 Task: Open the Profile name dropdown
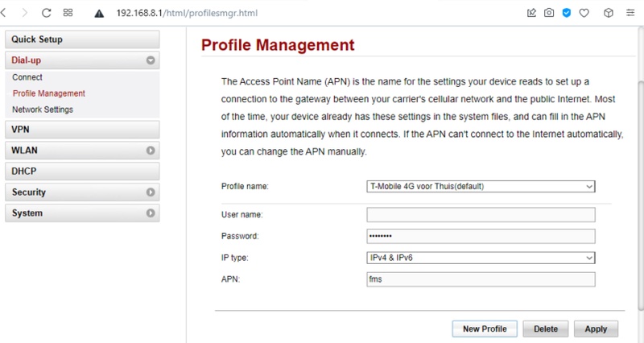481,187
